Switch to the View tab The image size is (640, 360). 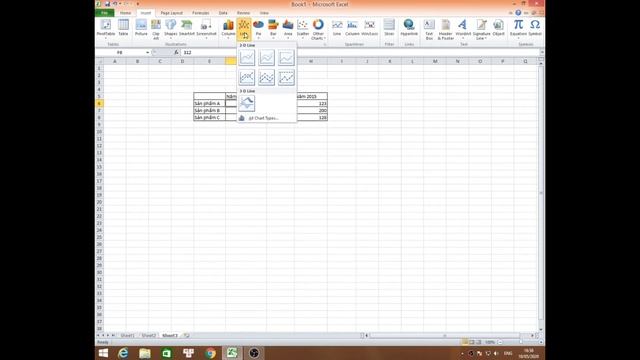tap(264, 13)
